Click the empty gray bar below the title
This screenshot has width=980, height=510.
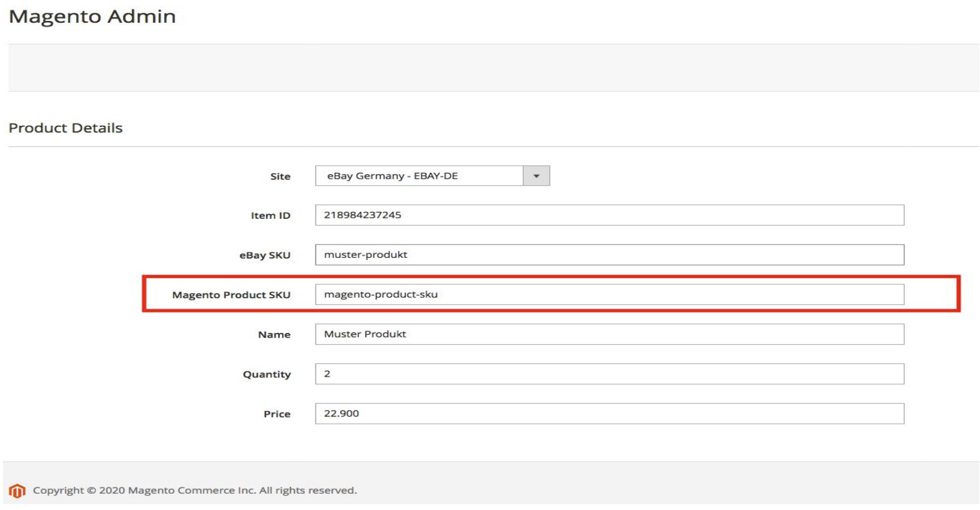click(x=492, y=68)
